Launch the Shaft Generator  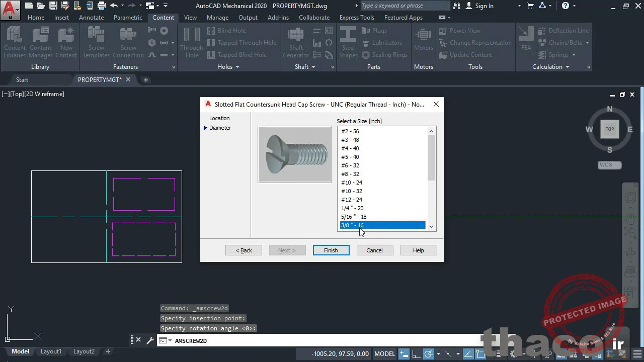295,42
